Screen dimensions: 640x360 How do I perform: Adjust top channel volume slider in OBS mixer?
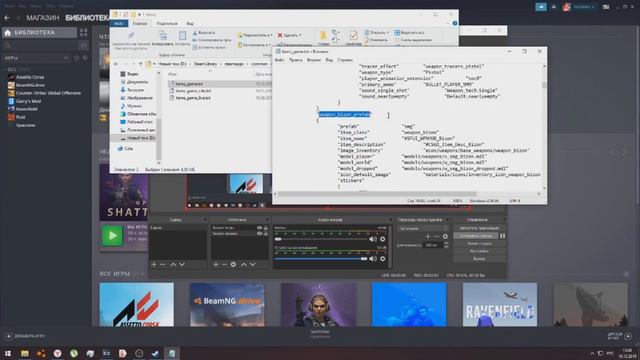(x=321, y=239)
